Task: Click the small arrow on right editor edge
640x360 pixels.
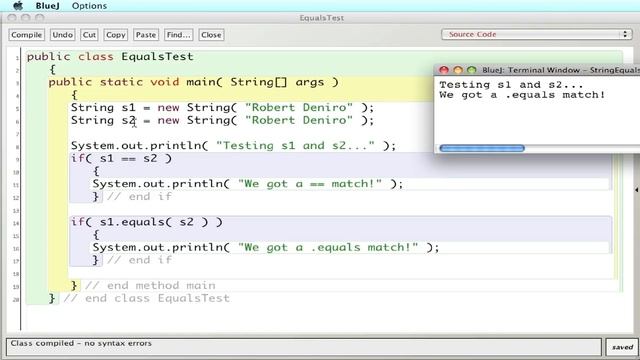Action: pos(636,190)
